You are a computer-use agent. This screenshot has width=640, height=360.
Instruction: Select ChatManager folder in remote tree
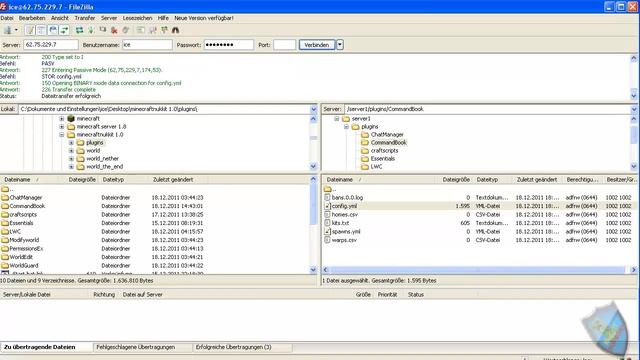click(387, 135)
